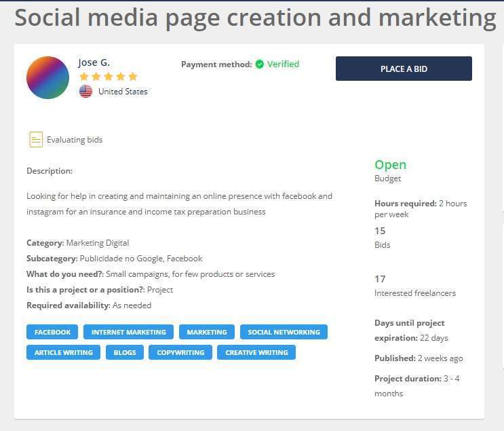Image resolution: width=504 pixels, height=431 pixels.
Task: Click the Marketing Digital category value
Action: tap(98, 243)
